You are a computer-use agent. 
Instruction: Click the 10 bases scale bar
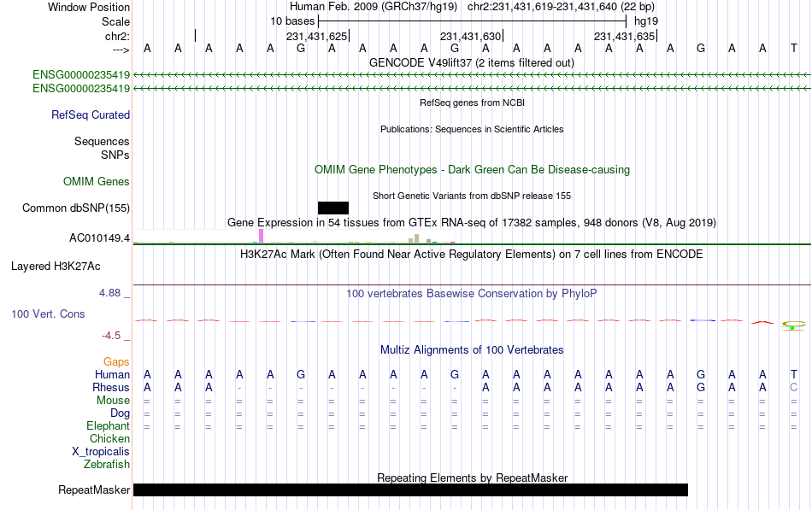point(473,21)
